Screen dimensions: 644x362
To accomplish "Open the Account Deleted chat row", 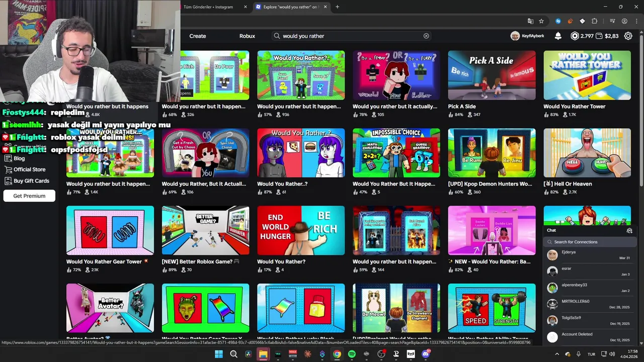I will pyautogui.click(x=589, y=337).
